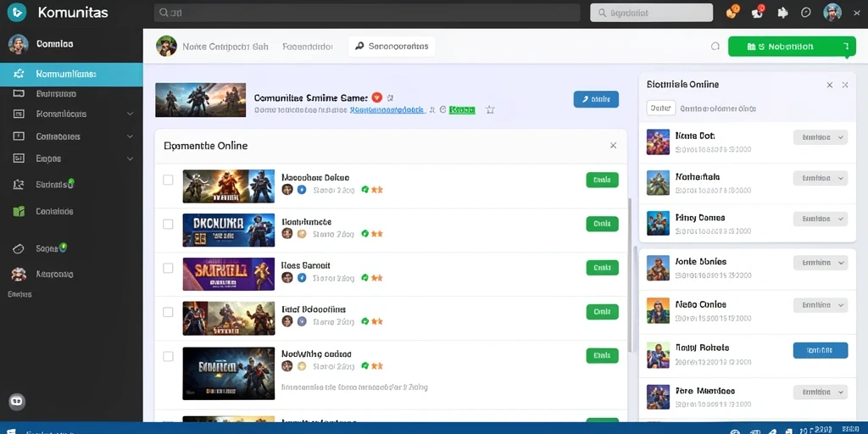
Task: Click the green button in top right
Action: click(x=789, y=47)
